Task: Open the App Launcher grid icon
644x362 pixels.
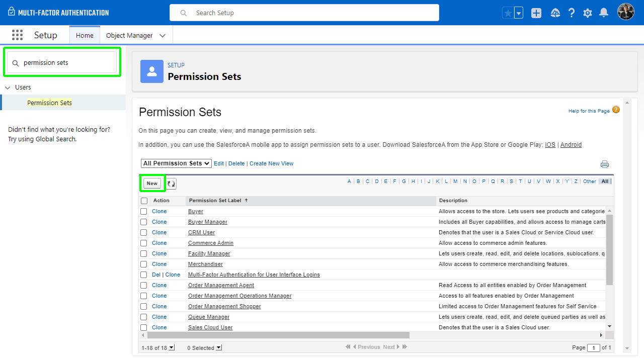Action: tap(17, 35)
